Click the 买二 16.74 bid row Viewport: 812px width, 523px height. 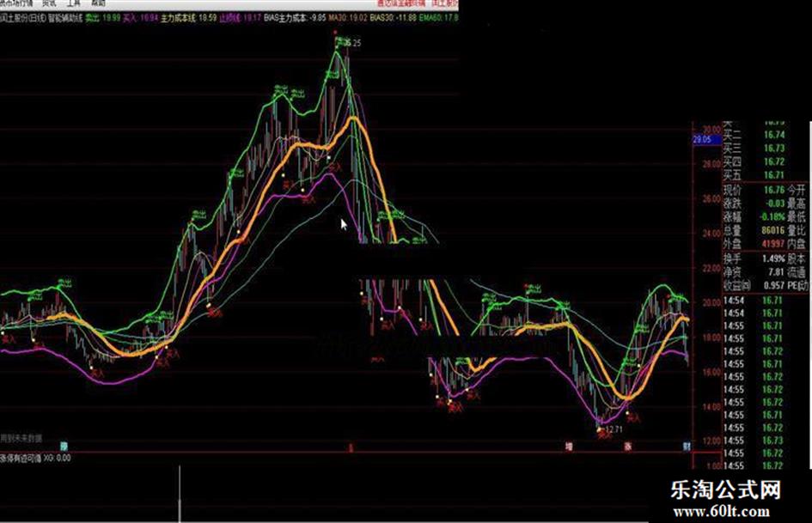pyautogui.click(x=754, y=135)
